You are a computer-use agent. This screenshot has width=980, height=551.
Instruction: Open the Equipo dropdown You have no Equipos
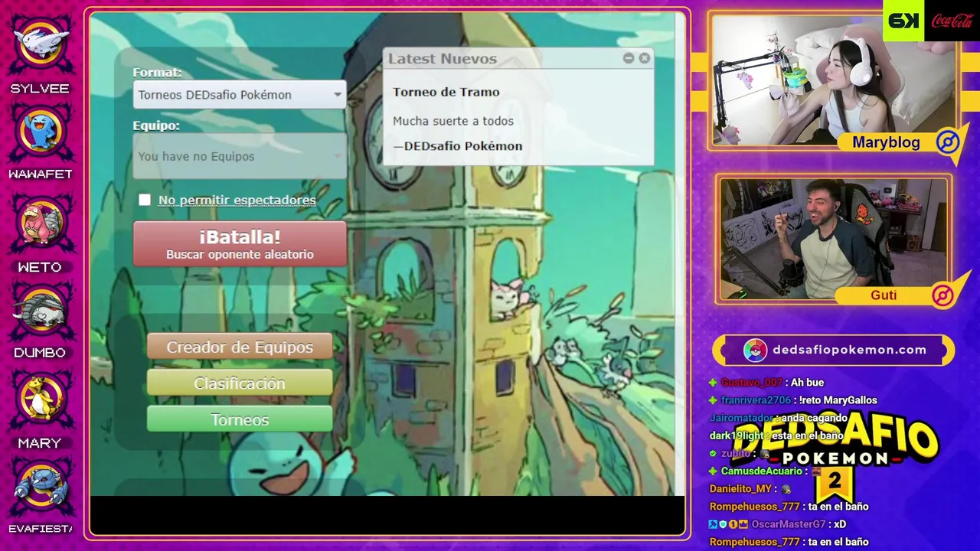240,156
